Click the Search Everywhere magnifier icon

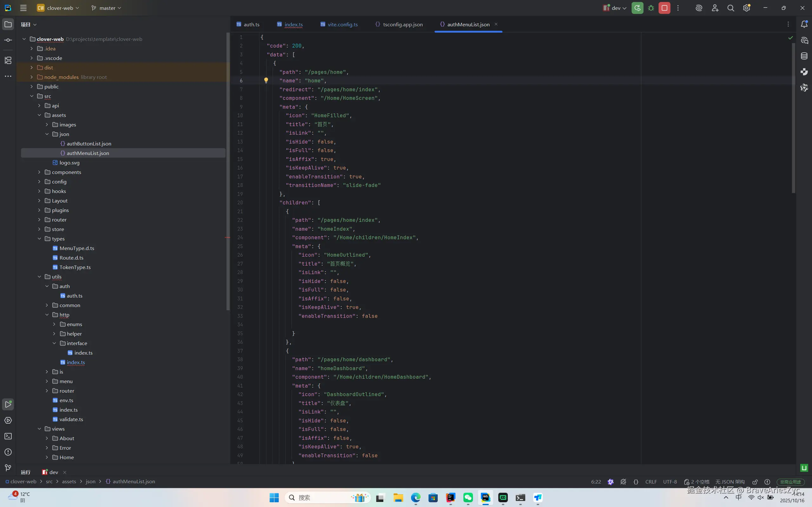point(730,8)
